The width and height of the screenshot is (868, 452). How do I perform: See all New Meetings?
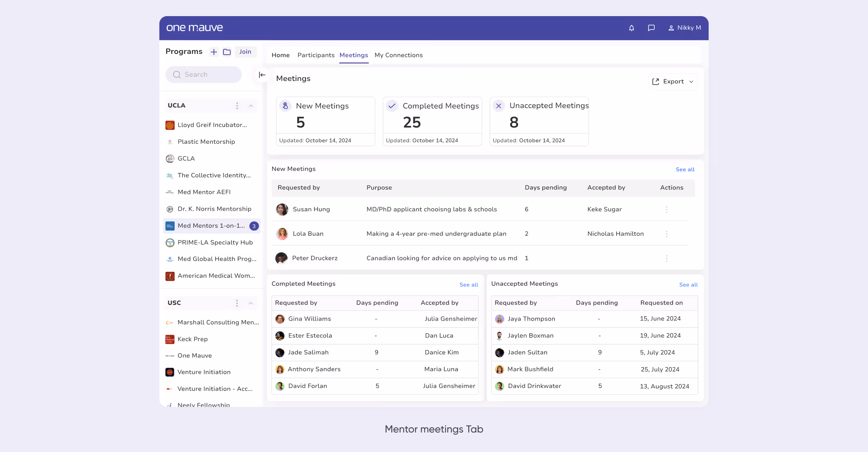click(685, 169)
